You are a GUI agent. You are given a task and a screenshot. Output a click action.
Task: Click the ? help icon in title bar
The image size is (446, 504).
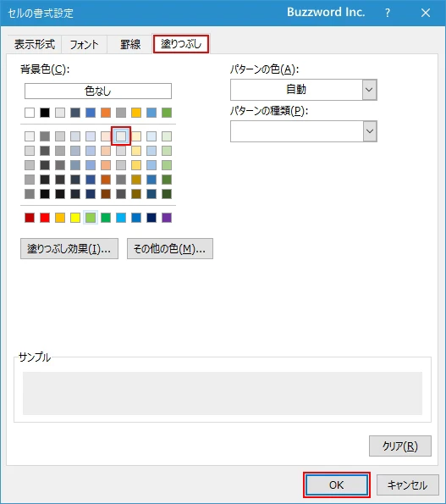pos(388,13)
